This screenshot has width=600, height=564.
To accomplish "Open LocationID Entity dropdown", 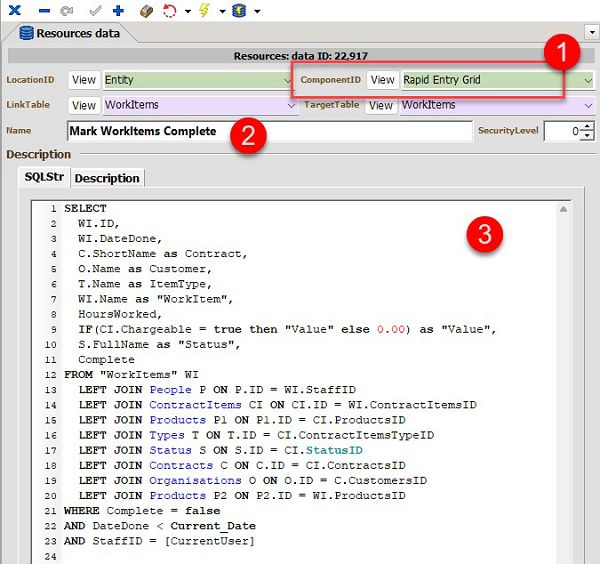I will (x=287, y=80).
